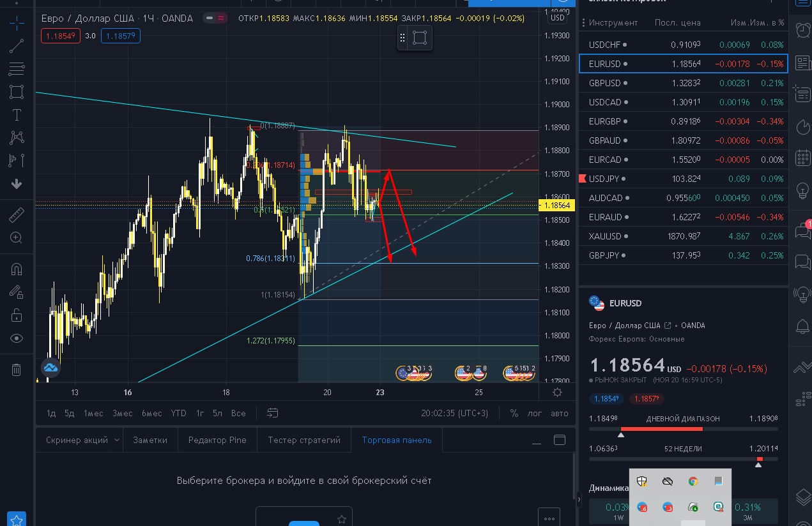
Task: Click the rectangle icon in floating toolbar
Action: pyautogui.click(x=420, y=38)
